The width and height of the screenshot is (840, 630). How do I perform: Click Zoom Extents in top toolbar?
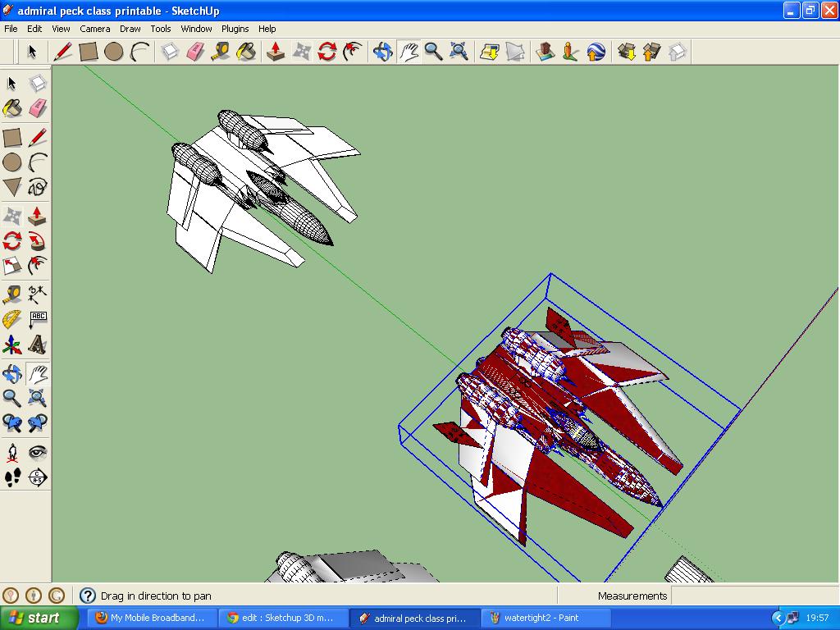click(459, 52)
